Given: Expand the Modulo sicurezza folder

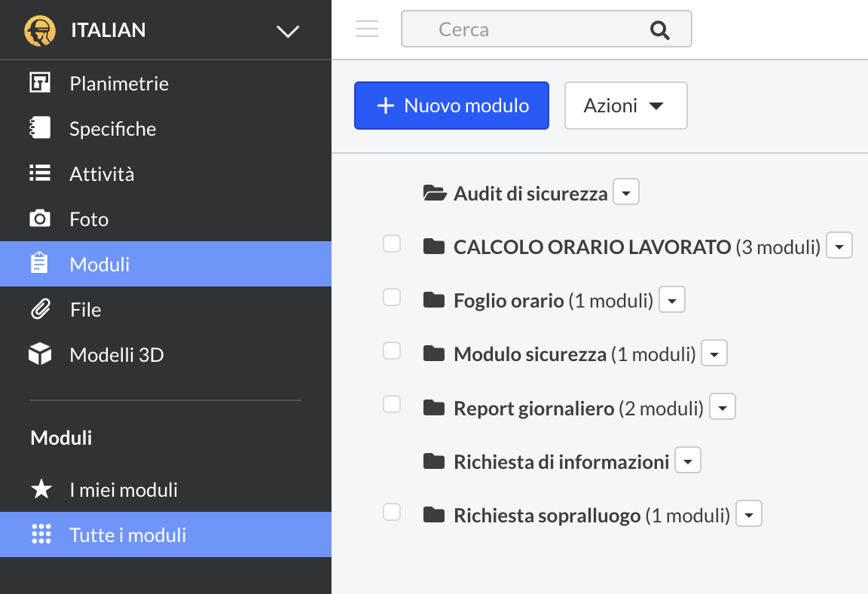Looking at the screenshot, I should point(530,354).
